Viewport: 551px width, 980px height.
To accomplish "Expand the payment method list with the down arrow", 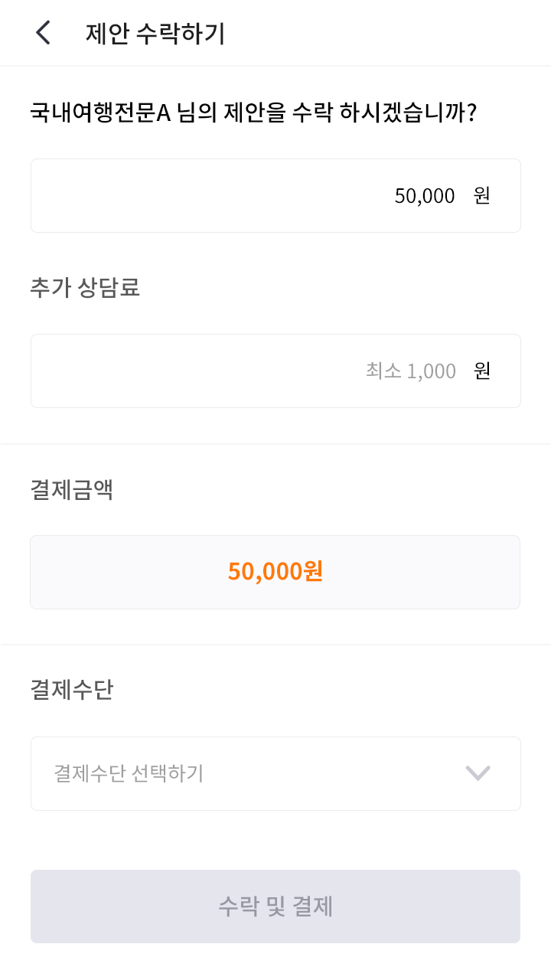I will coord(478,773).
